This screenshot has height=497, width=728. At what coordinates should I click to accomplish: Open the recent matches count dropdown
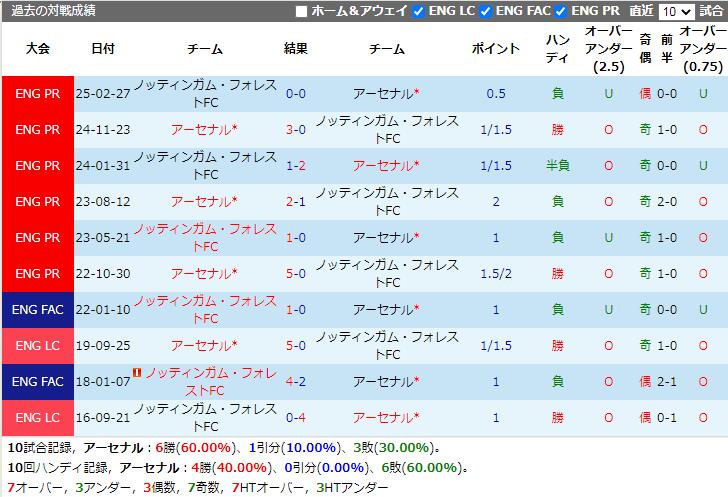[676, 11]
